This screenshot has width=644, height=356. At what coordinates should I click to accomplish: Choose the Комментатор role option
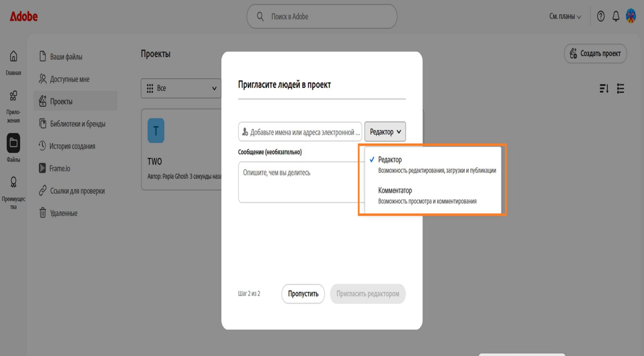pos(433,196)
